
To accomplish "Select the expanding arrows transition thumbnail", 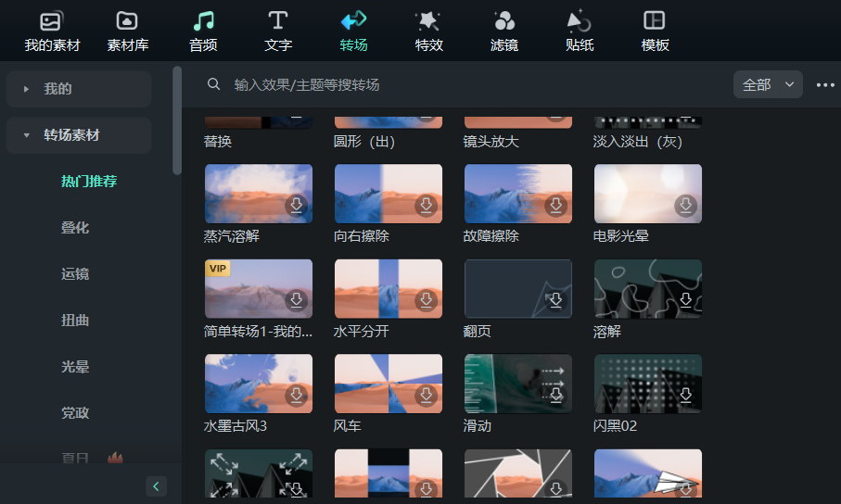I will tap(259, 473).
